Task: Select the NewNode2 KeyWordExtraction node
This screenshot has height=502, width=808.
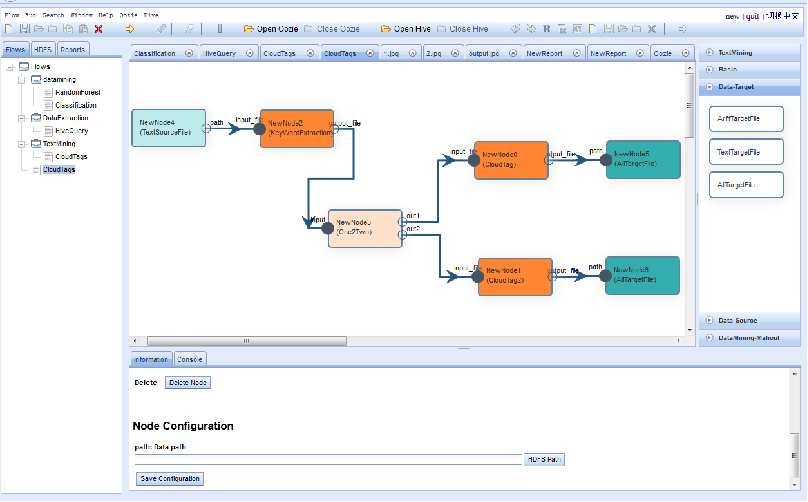Action: pos(297,128)
